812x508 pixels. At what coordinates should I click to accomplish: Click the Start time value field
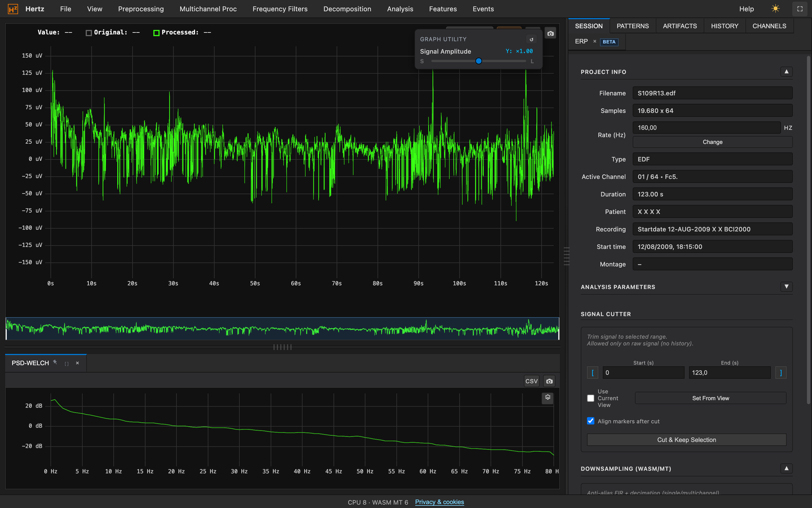(x=712, y=247)
